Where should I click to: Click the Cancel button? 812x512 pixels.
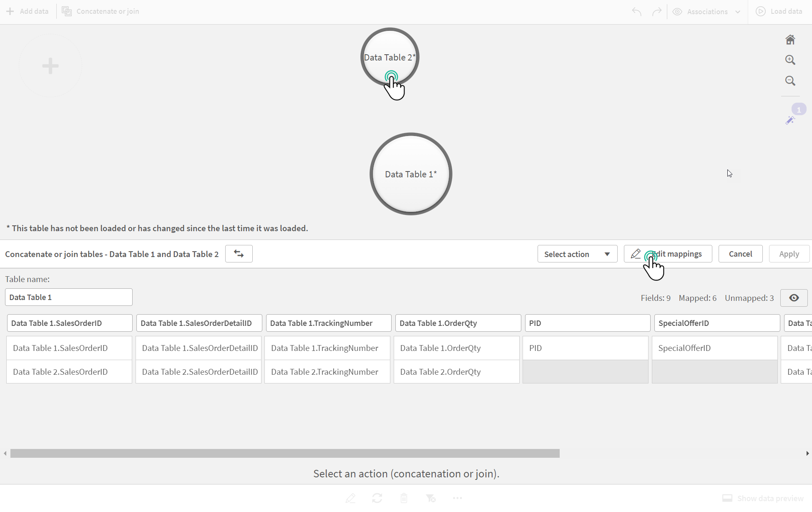tap(740, 254)
